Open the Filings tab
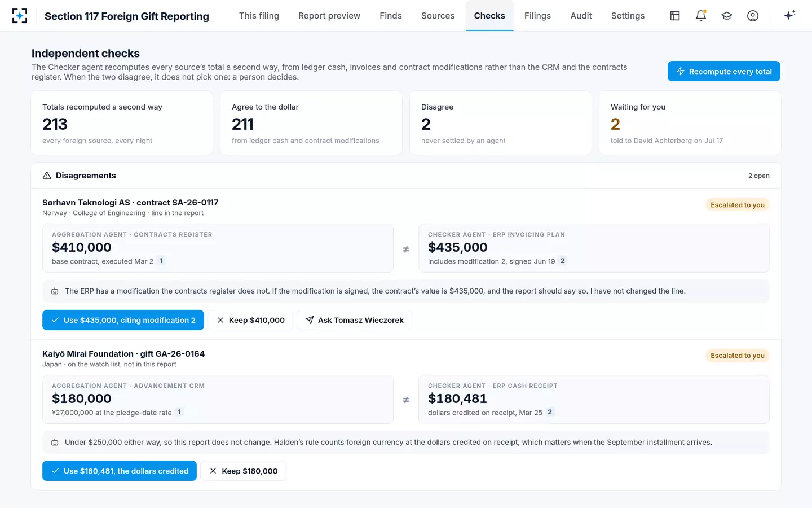This screenshot has width=812, height=508. tap(537, 16)
